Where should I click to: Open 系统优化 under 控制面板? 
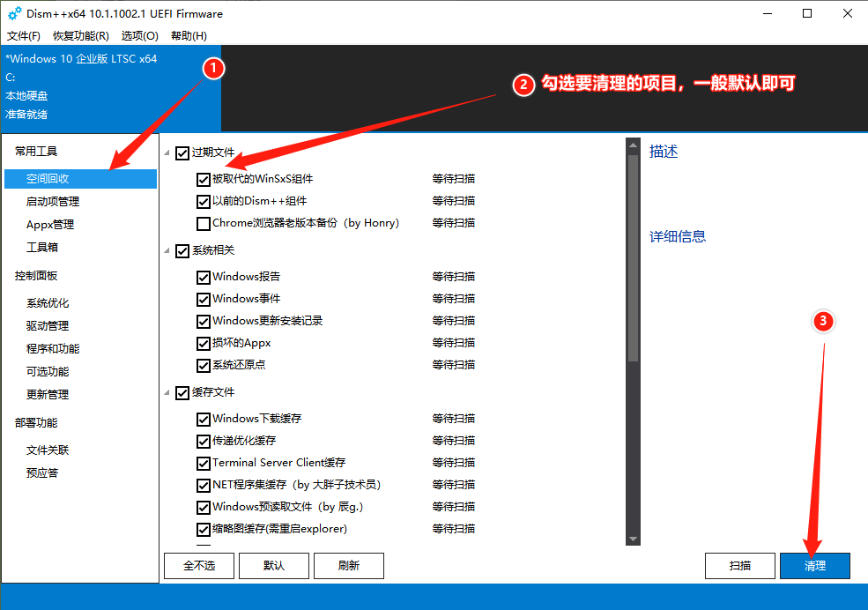[48, 303]
